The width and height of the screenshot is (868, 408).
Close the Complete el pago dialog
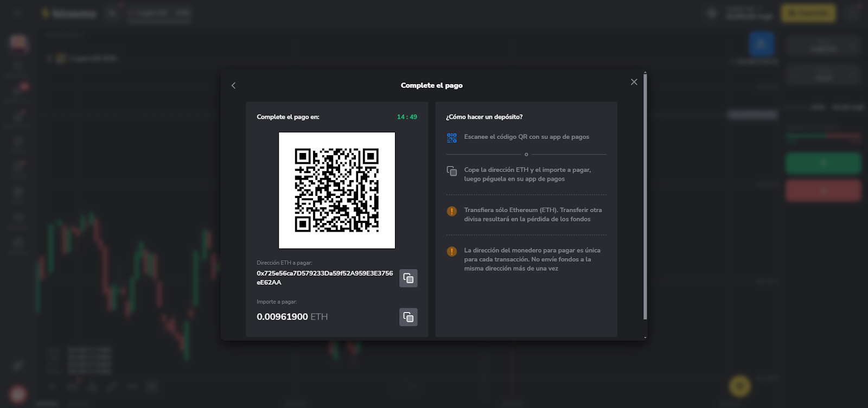634,82
